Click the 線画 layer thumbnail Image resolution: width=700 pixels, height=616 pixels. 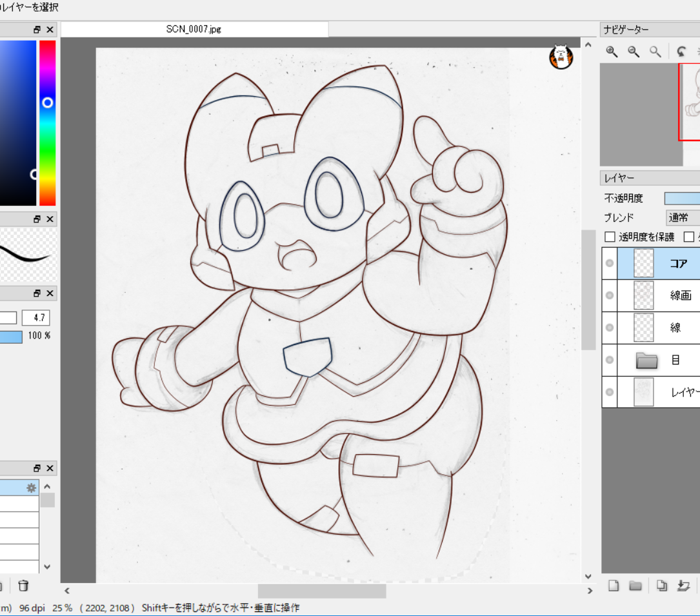[644, 295]
